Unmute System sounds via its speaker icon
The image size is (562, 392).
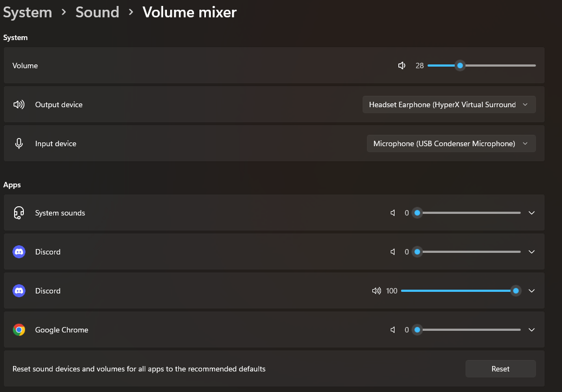[x=393, y=213]
